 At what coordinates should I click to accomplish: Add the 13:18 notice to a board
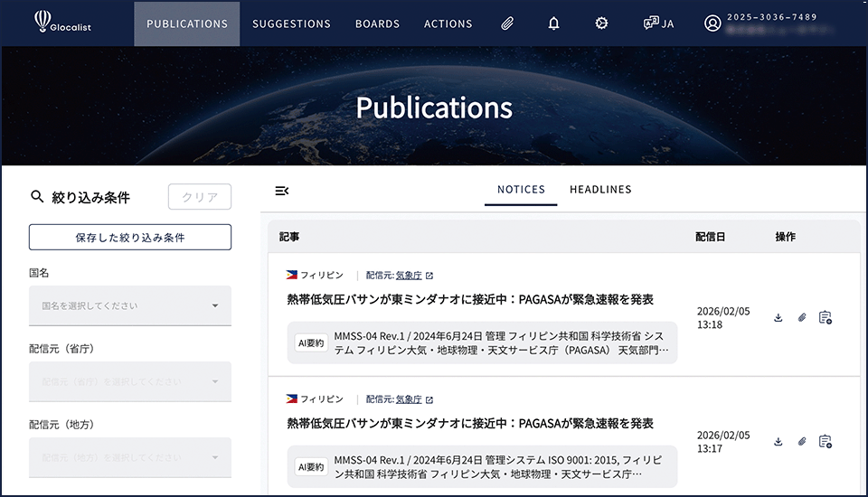[x=826, y=318]
